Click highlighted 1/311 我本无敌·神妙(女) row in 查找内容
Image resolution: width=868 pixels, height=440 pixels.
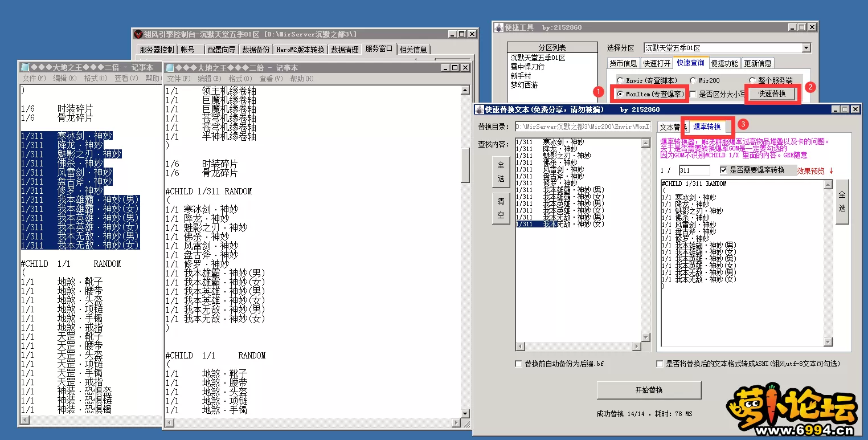560,224
